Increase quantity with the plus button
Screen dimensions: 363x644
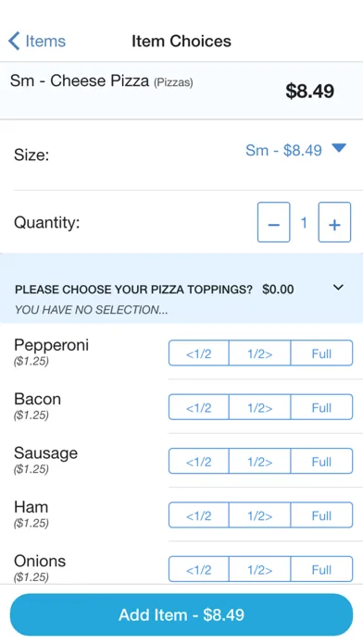pyautogui.click(x=334, y=222)
